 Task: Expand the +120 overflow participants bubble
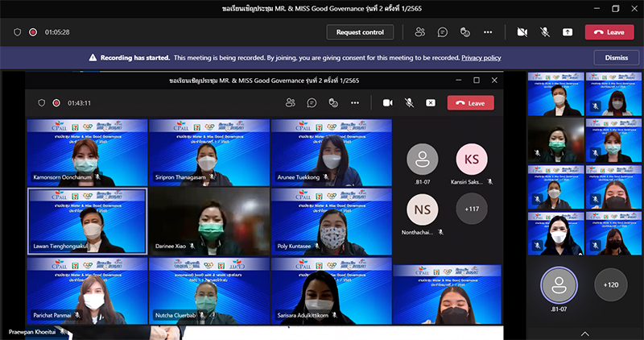[x=611, y=284]
